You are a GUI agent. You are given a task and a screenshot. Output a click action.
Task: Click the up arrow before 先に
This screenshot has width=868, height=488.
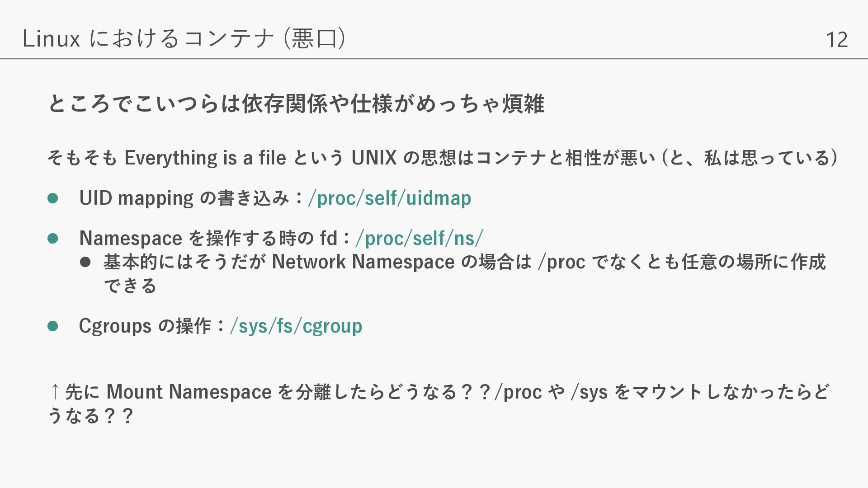(55, 391)
